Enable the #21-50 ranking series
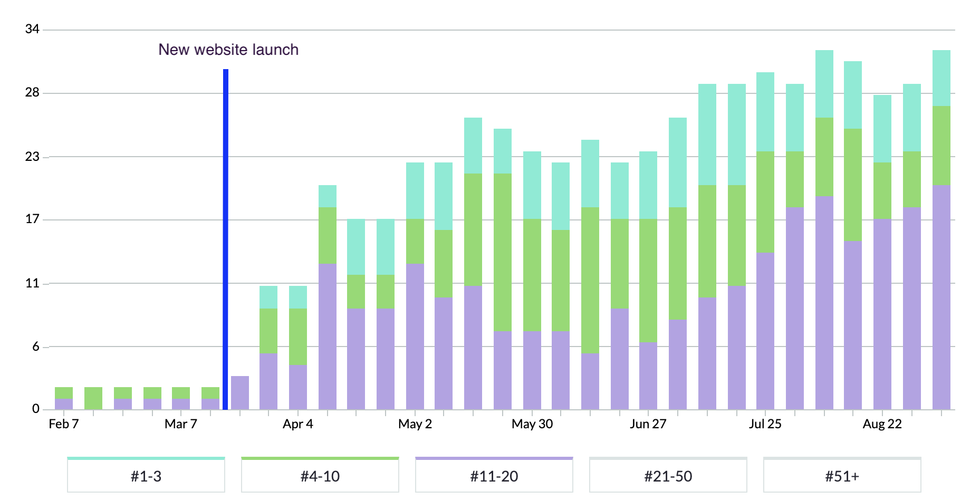The image size is (980, 500). point(668,476)
